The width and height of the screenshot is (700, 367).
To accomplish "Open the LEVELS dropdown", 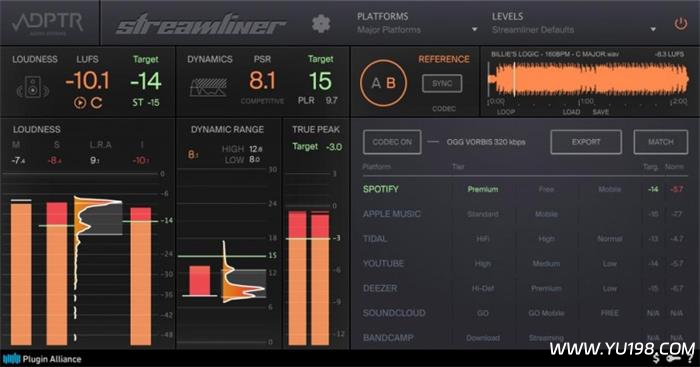I will 574,23.
